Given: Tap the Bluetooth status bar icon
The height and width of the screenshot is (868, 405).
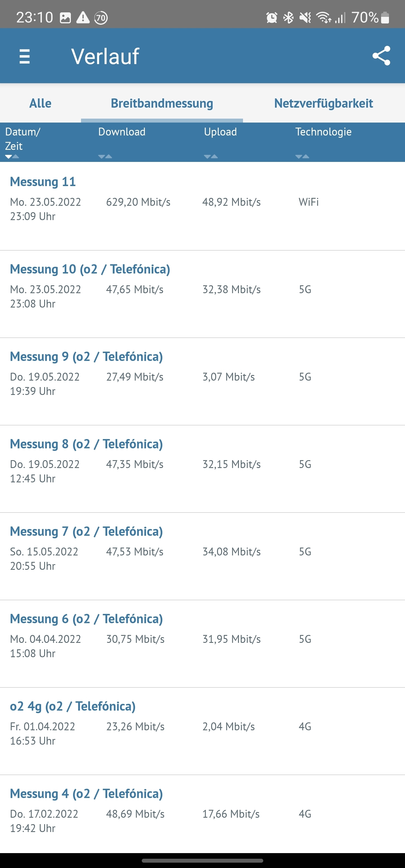Looking at the screenshot, I should coord(288,17).
